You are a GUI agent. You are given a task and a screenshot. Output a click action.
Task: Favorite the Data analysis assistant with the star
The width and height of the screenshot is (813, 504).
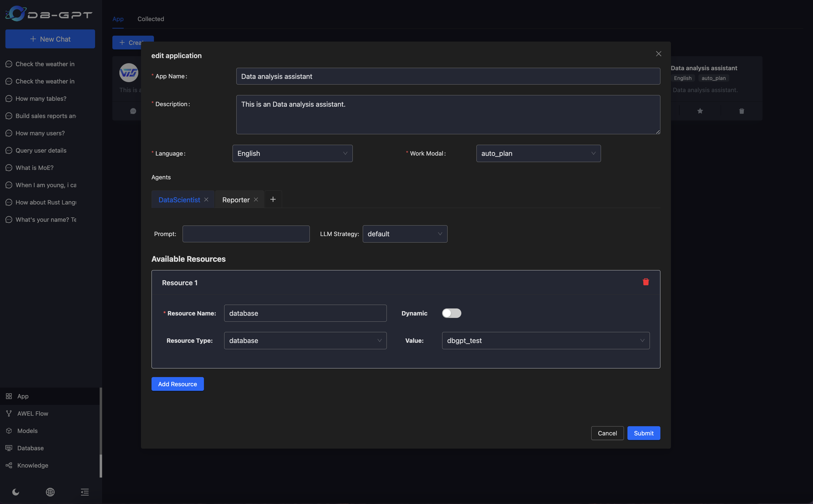coord(700,111)
